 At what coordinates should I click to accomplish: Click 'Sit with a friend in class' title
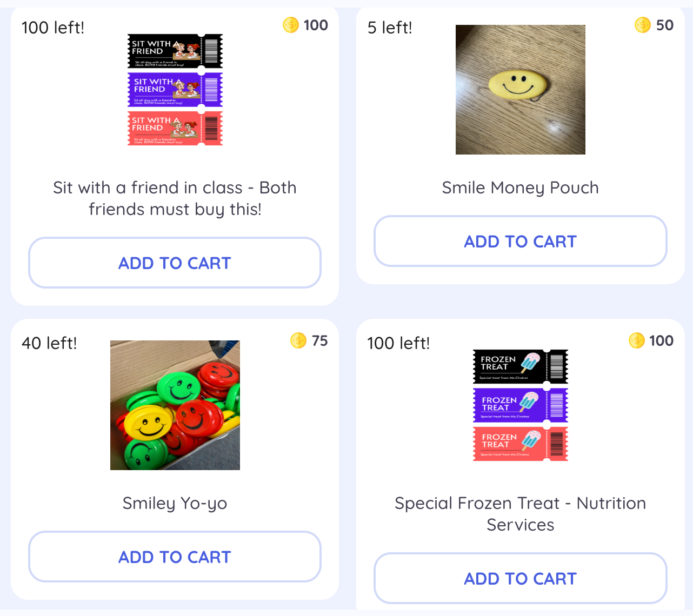[175, 198]
